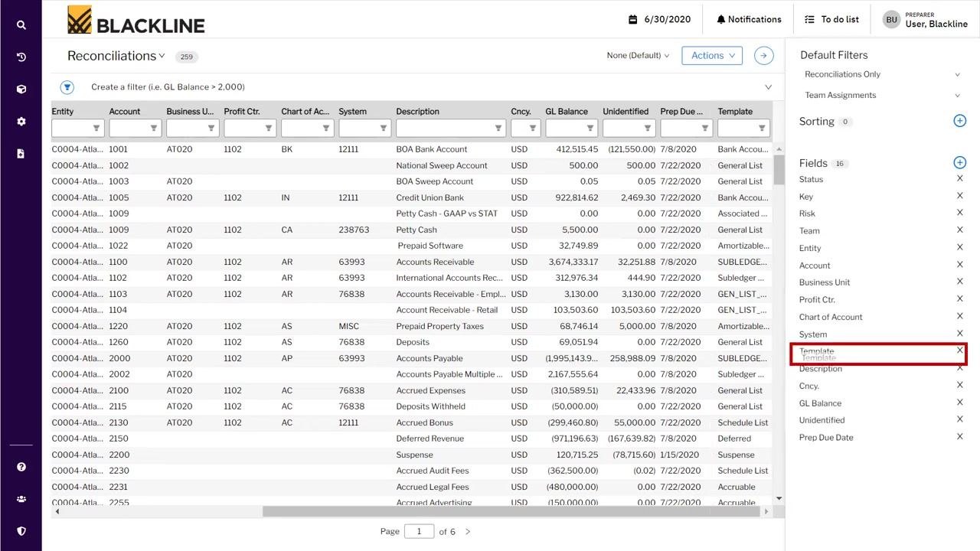Click the Blackline logo
The width and height of the screenshot is (980, 551).
(x=136, y=20)
